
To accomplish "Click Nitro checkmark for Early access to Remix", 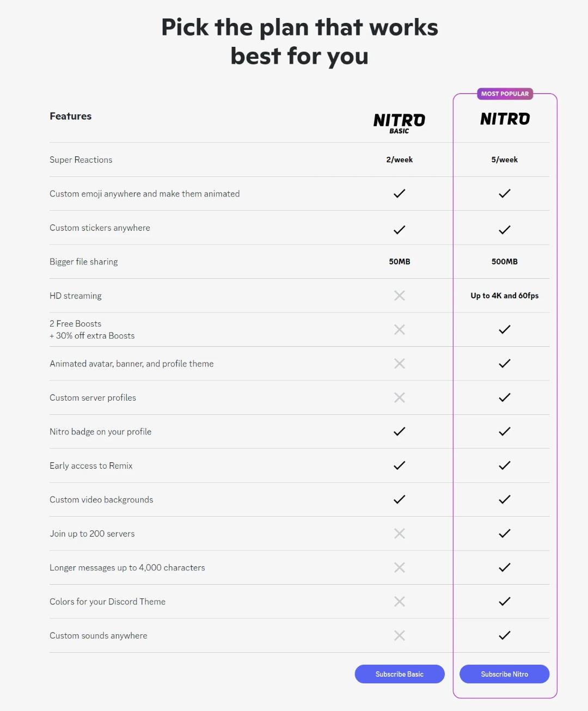I will (505, 465).
